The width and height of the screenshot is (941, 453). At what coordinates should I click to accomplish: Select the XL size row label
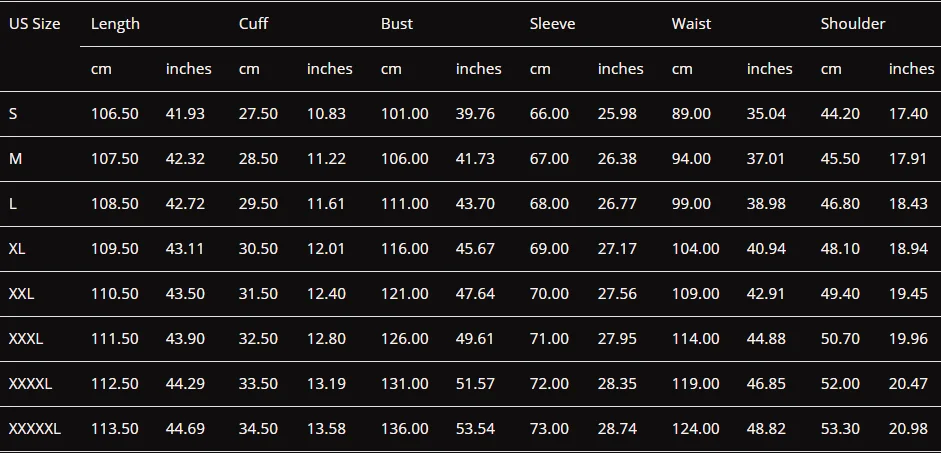click(17, 248)
